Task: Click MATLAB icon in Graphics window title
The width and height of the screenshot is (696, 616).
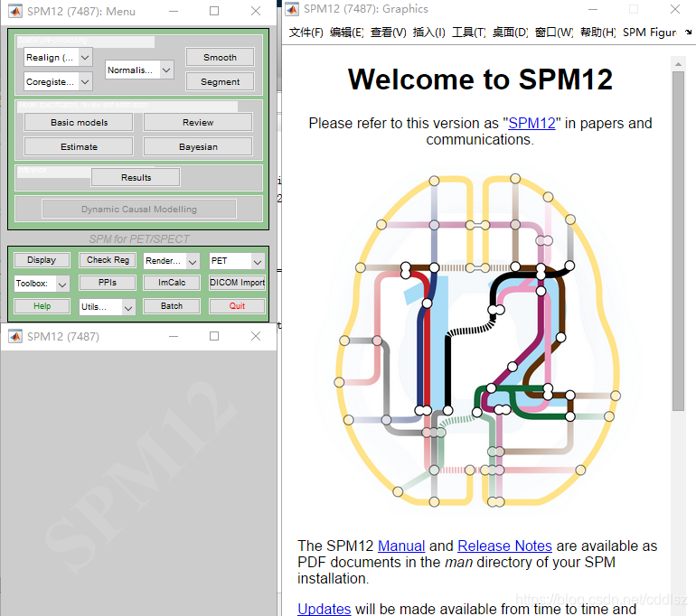Action: 292,8
